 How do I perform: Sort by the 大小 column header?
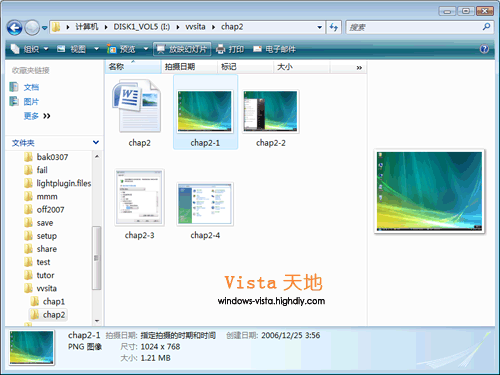(302, 67)
